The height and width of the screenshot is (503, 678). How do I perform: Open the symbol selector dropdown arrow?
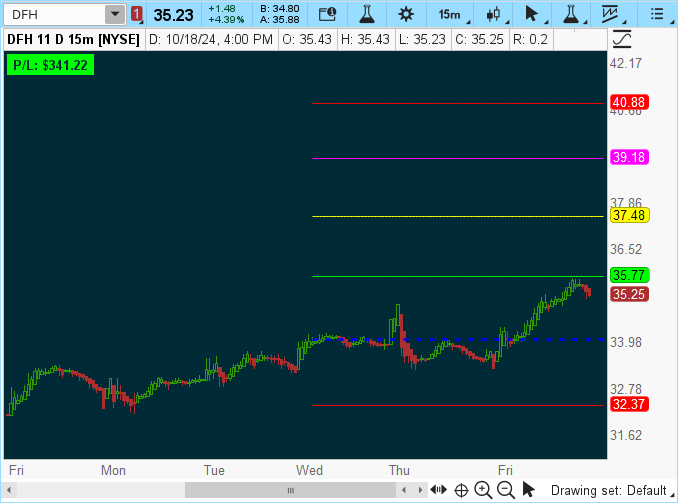pyautogui.click(x=115, y=15)
